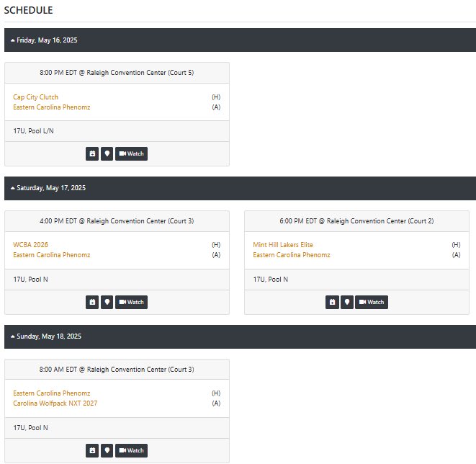Select the 8:00 PM EDT Court 5 header text
476x464 pixels.
(117, 73)
